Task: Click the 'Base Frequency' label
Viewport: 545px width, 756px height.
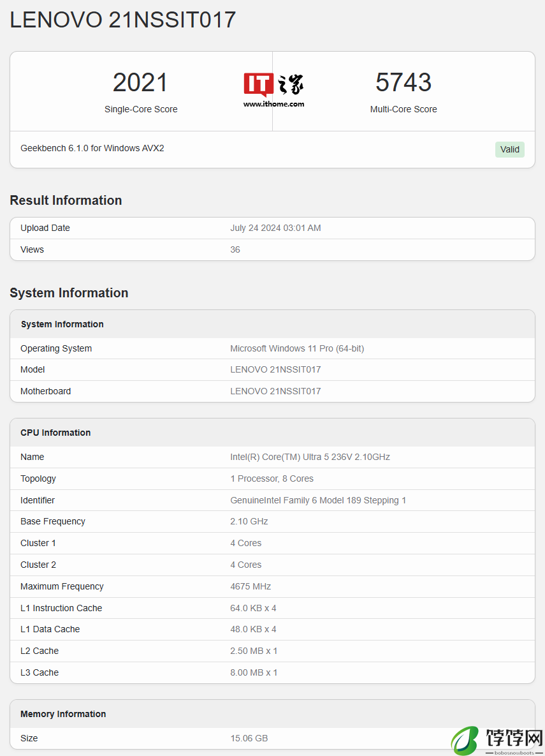Action: click(x=52, y=522)
